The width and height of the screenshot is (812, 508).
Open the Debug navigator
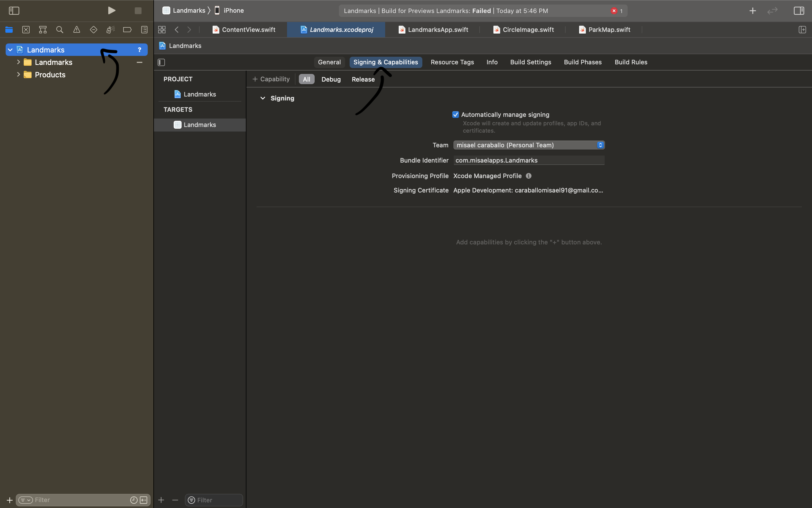point(111,30)
